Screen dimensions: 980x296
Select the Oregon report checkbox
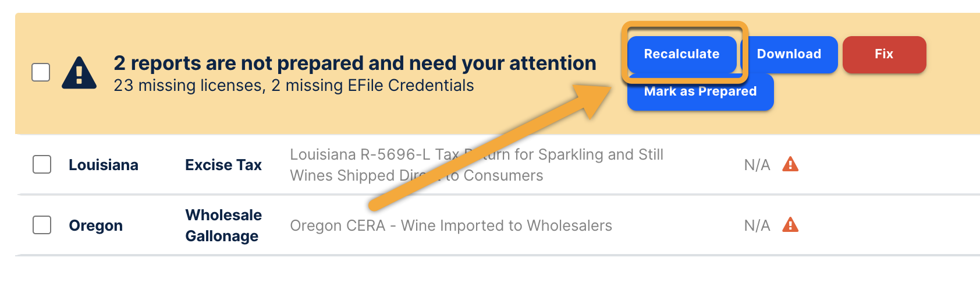(42, 225)
